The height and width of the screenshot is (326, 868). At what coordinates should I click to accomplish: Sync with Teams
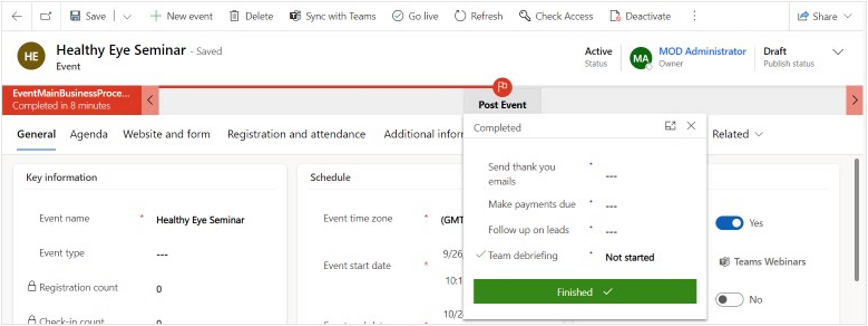tap(333, 16)
